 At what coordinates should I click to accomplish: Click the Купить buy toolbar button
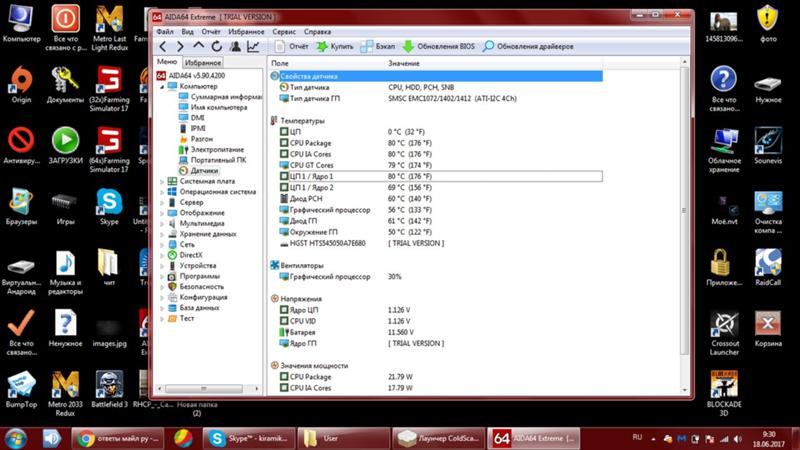pyautogui.click(x=335, y=46)
